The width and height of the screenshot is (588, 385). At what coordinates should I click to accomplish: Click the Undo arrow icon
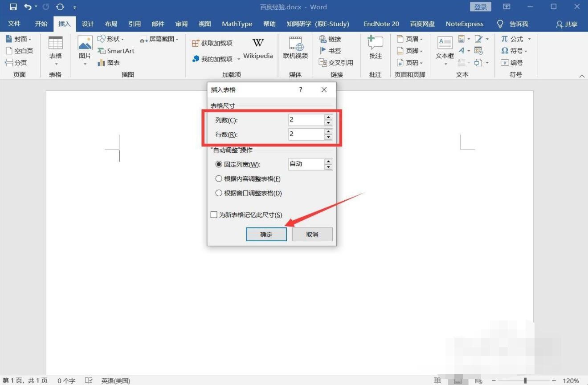[x=28, y=7]
